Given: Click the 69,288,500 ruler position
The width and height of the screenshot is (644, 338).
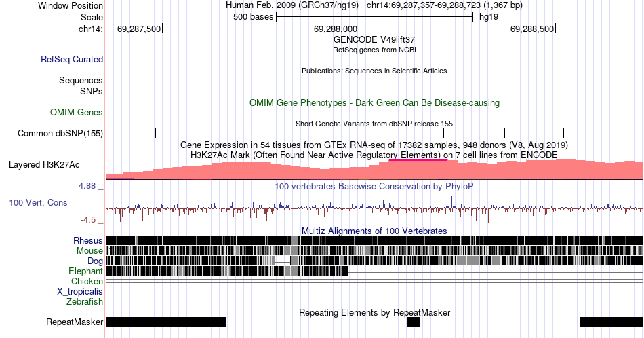Looking at the screenshot, I should pyautogui.click(x=532, y=29).
